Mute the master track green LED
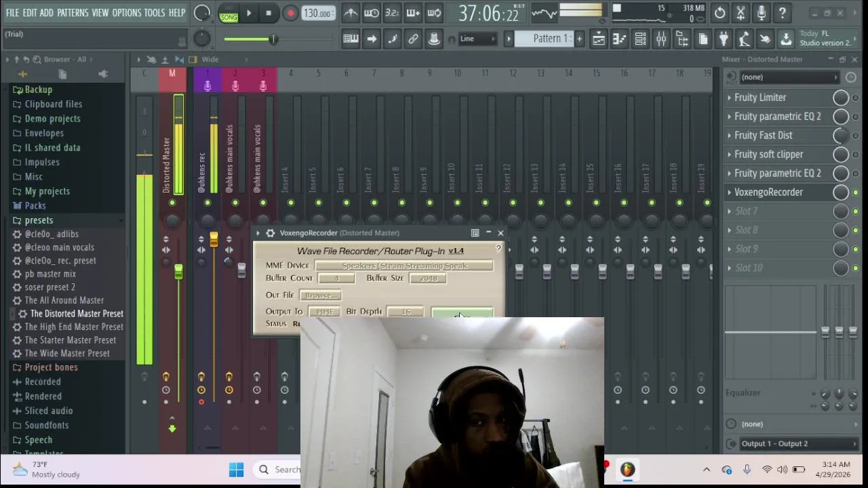Image resolution: width=868 pixels, height=488 pixels. tap(172, 203)
